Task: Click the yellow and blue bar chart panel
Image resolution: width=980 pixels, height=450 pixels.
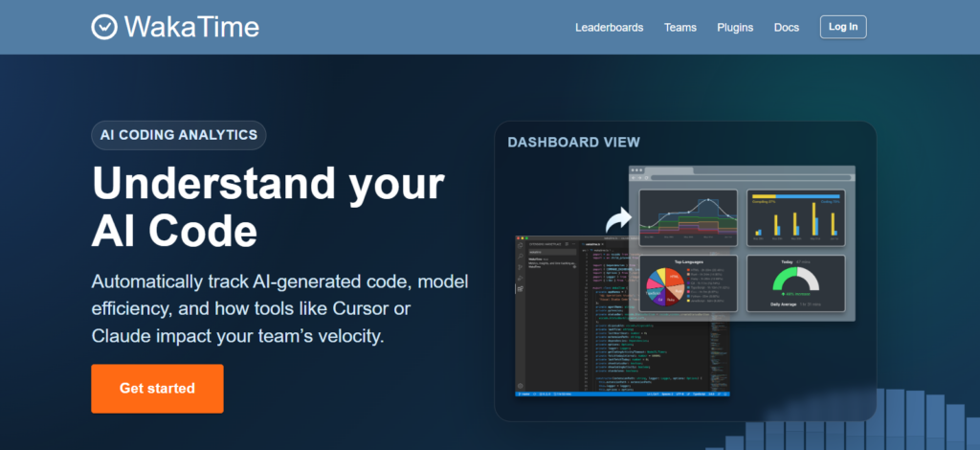Action: pyautogui.click(x=795, y=217)
